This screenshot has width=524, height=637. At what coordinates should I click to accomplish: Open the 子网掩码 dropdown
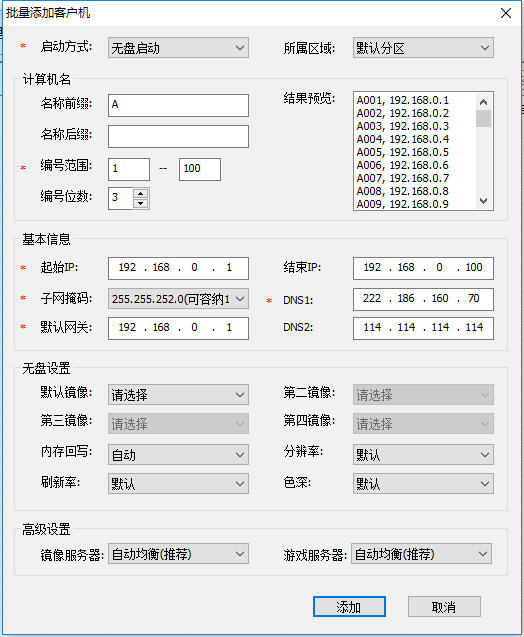click(x=178, y=299)
